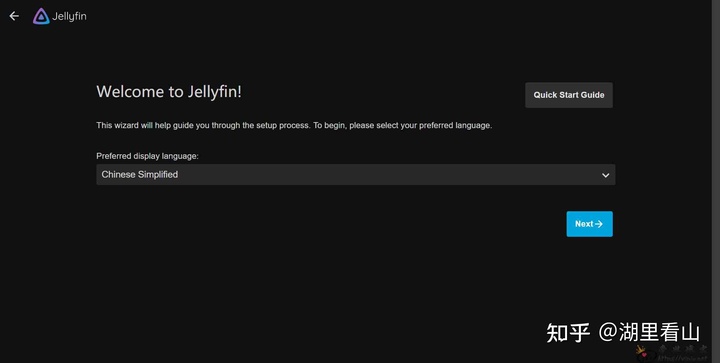Go back using the top-left arrow
This screenshot has height=363, width=720.
click(14, 16)
